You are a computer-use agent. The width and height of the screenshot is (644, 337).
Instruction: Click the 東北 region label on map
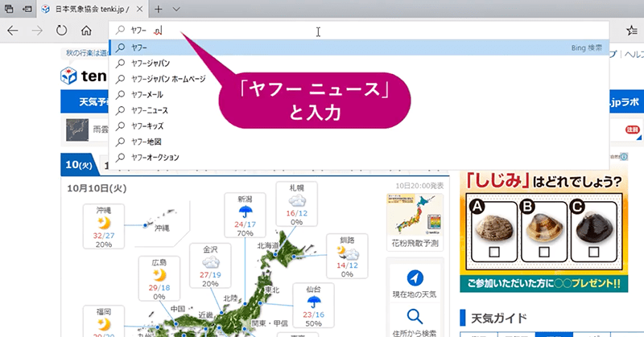tap(272, 290)
